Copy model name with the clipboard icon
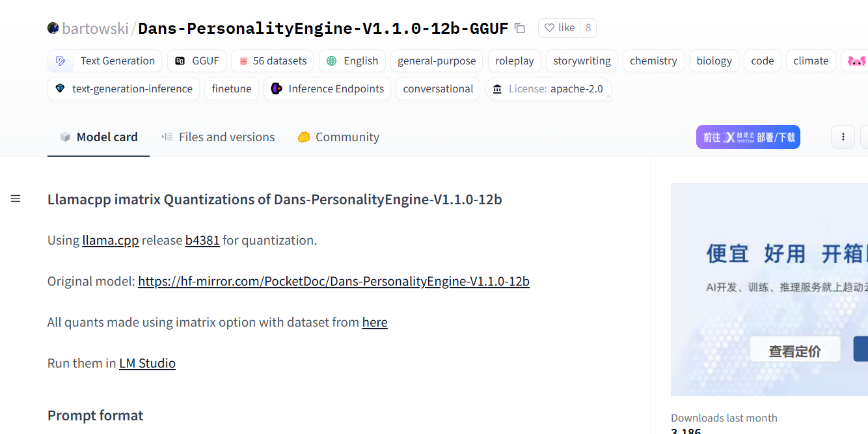 point(519,28)
